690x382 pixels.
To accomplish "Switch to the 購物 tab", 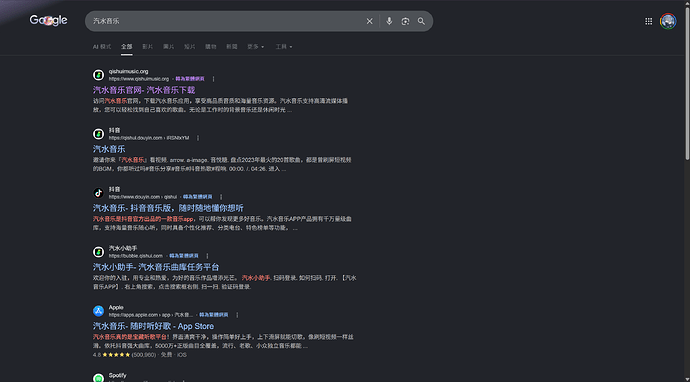I will tap(211, 47).
